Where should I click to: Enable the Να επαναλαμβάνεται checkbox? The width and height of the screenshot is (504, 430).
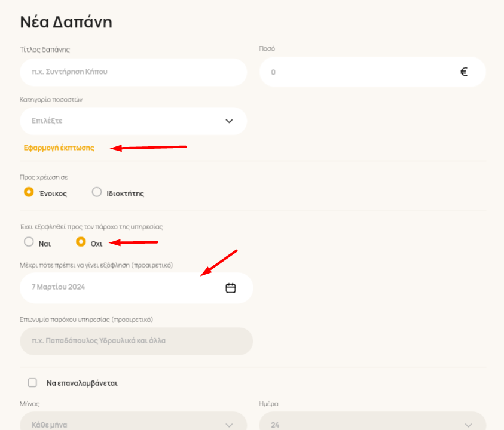coord(32,383)
